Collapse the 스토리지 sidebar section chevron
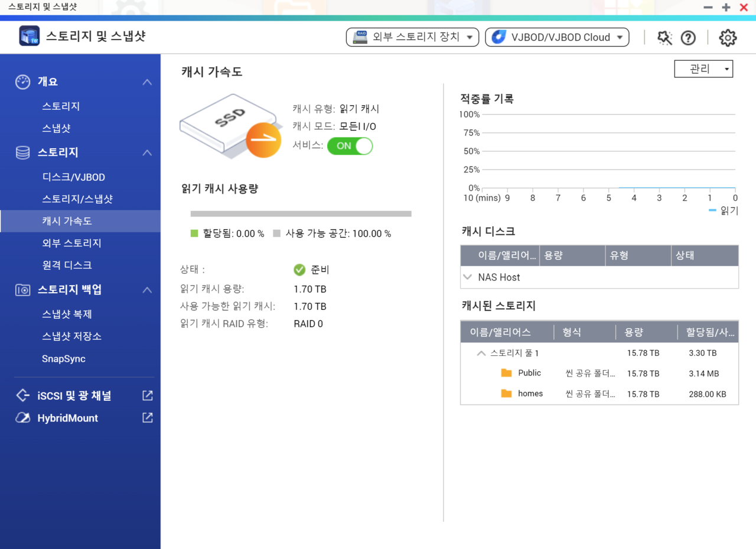The height and width of the screenshot is (549, 756). tap(147, 152)
